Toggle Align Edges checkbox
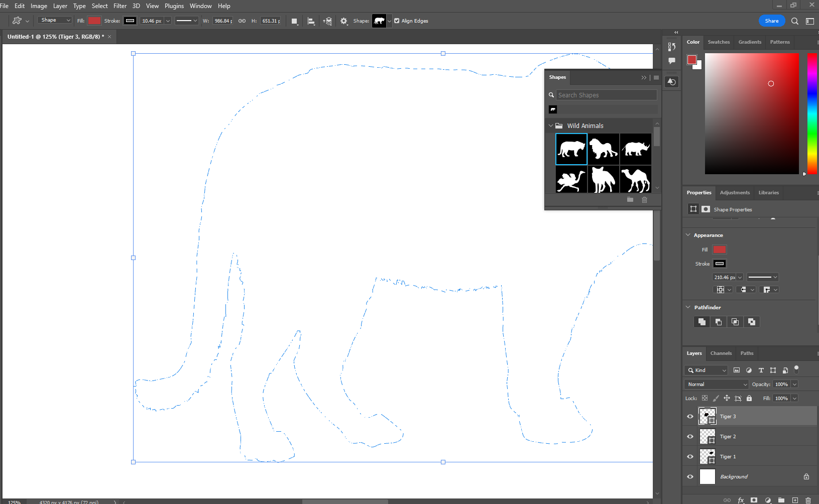This screenshot has height=504, width=819. 396,21
